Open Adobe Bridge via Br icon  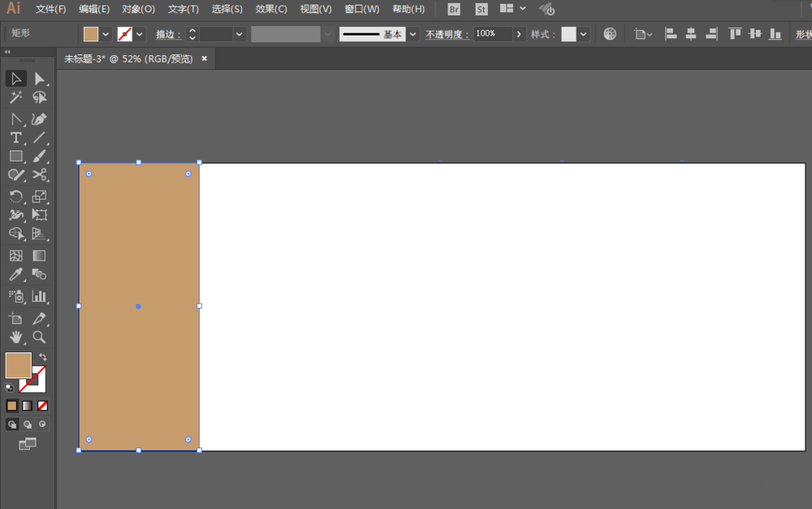(x=454, y=9)
